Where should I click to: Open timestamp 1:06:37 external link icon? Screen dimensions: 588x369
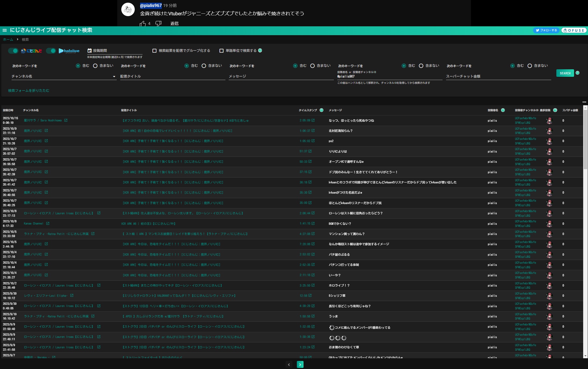313,131
